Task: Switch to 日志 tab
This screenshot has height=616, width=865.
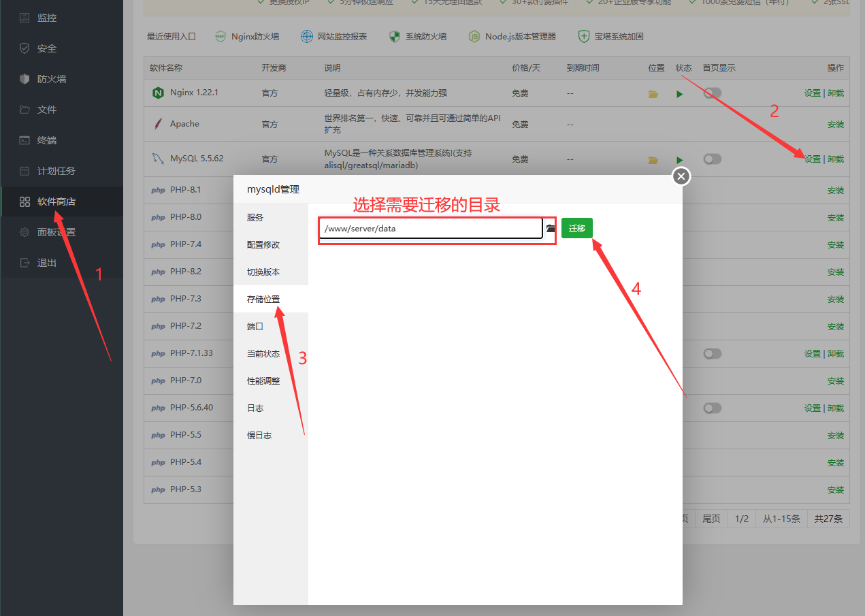Action: pyautogui.click(x=271, y=408)
